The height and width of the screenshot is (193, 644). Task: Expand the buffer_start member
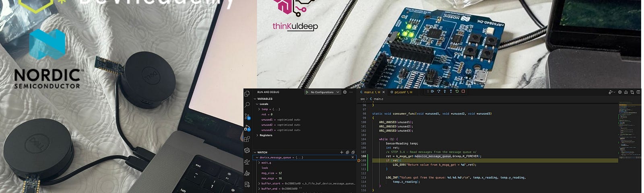point(259,183)
